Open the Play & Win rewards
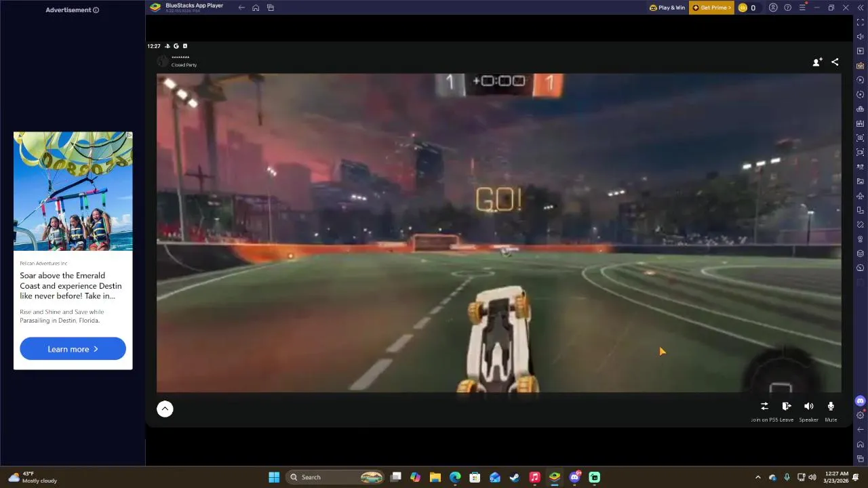The width and height of the screenshot is (868, 488). 667,7
